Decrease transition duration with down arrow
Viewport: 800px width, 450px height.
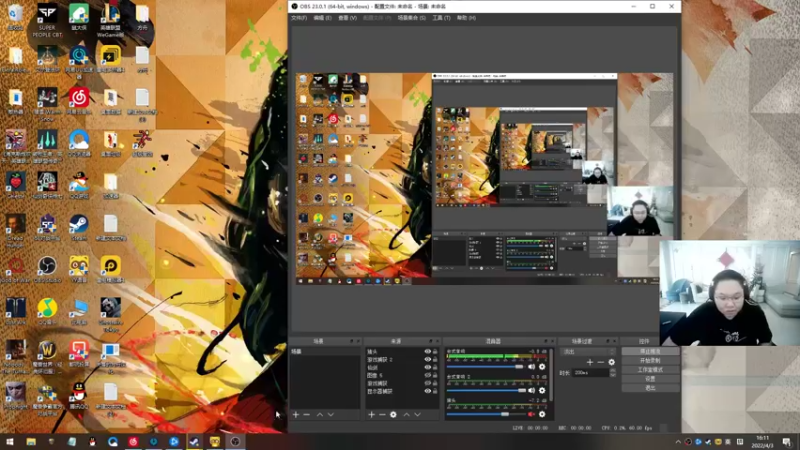[613, 375]
